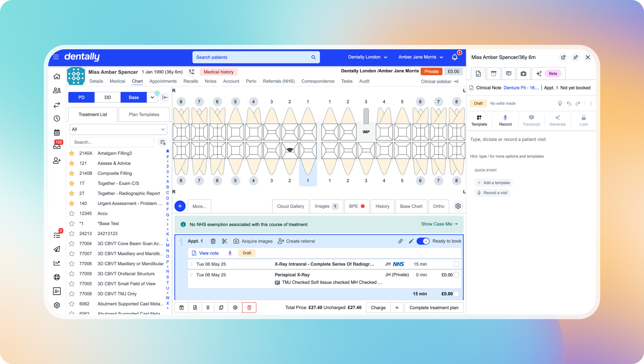Record a clinical note with microphone
Screen dimensions: 644x364
505,120
